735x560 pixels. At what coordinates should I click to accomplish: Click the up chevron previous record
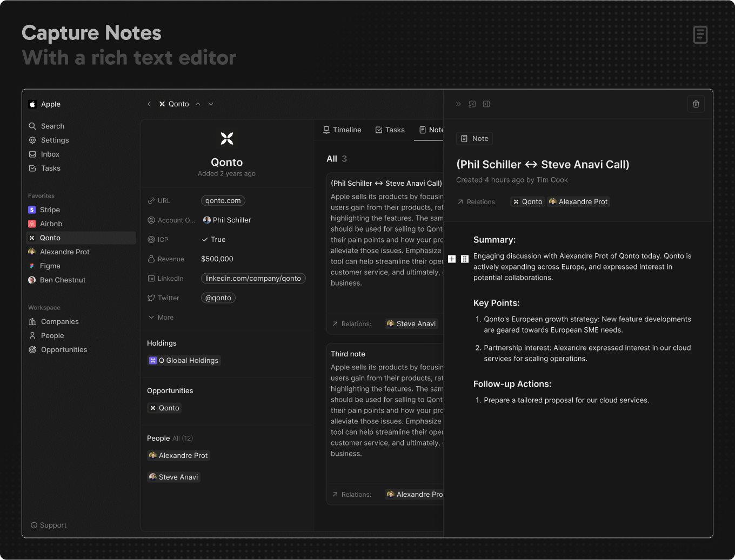pos(198,104)
